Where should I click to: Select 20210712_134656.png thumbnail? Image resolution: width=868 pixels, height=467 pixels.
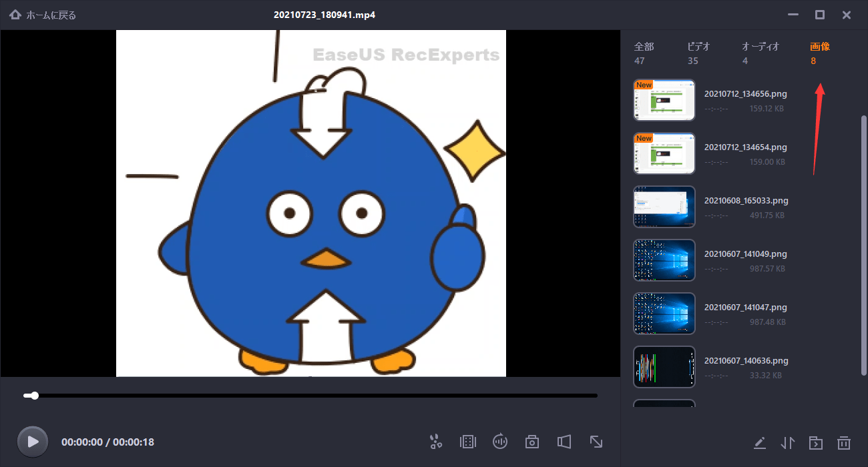click(664, 100)
